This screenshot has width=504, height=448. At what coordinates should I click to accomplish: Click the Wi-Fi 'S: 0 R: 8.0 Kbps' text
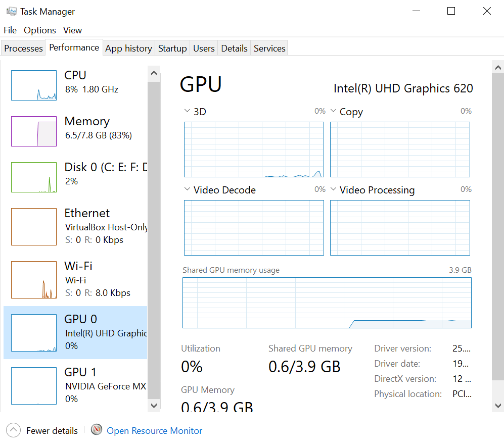click(x=98, y=293)
